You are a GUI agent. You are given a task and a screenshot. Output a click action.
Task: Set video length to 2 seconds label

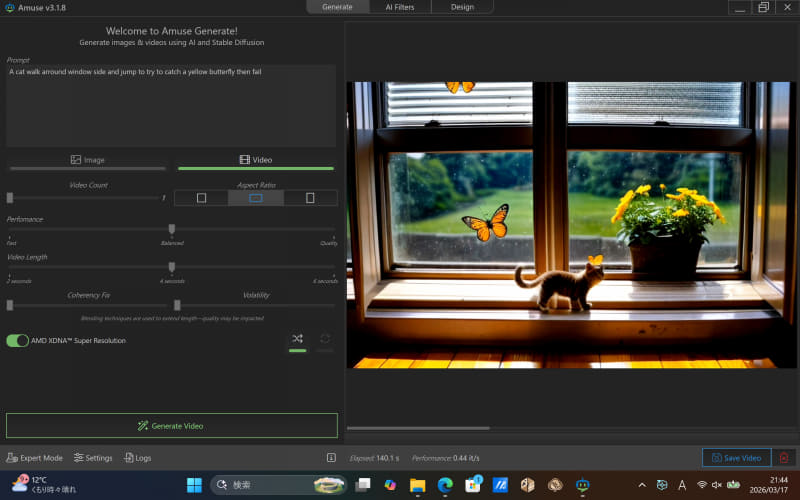coord(19,281)
